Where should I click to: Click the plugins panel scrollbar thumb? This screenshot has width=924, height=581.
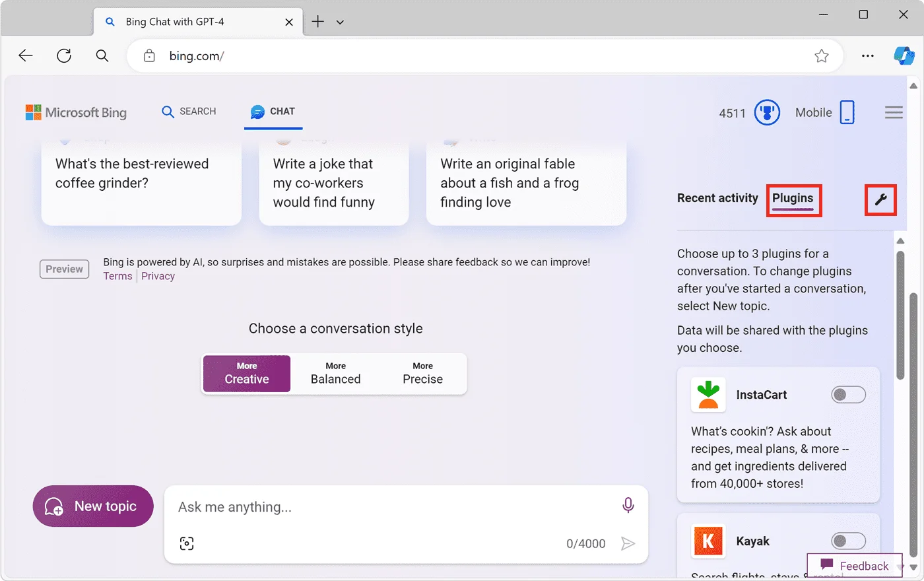[900, 316]
